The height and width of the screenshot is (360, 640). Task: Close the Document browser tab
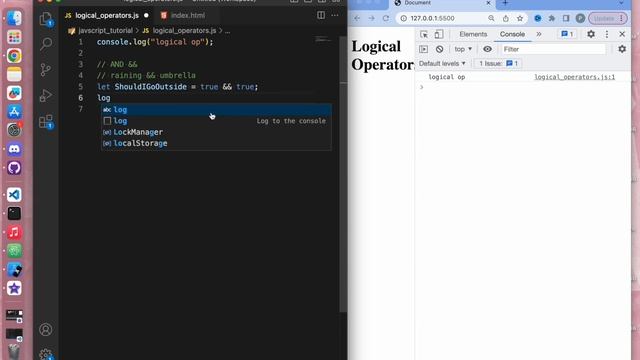(488, 3)
